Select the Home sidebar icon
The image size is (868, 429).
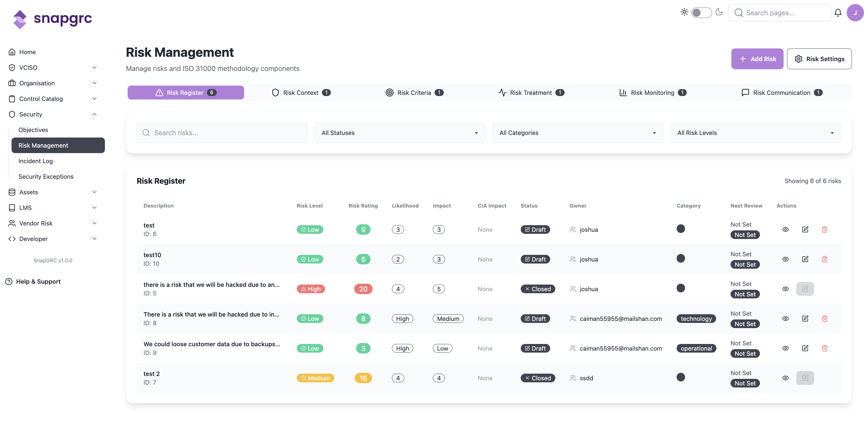12,52
